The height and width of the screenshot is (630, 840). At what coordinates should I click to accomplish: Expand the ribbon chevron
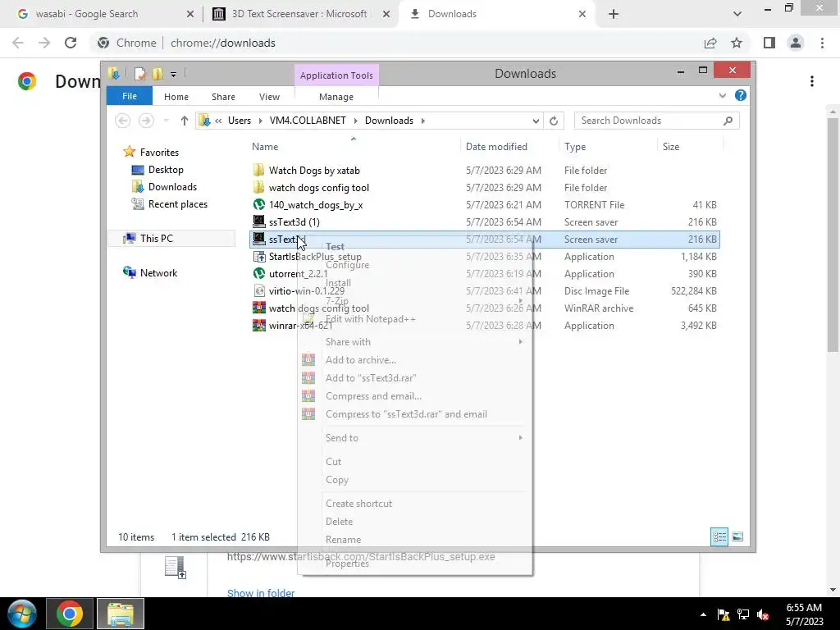[722, 95]
